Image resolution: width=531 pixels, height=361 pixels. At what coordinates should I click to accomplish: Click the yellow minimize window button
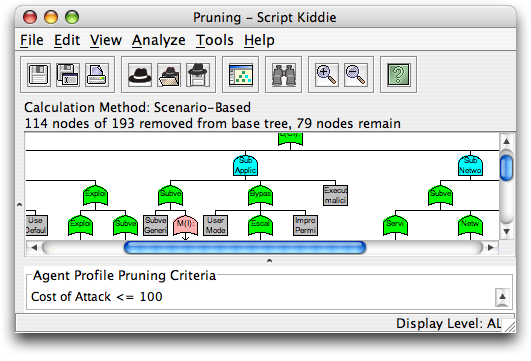(x=51, y=17)
